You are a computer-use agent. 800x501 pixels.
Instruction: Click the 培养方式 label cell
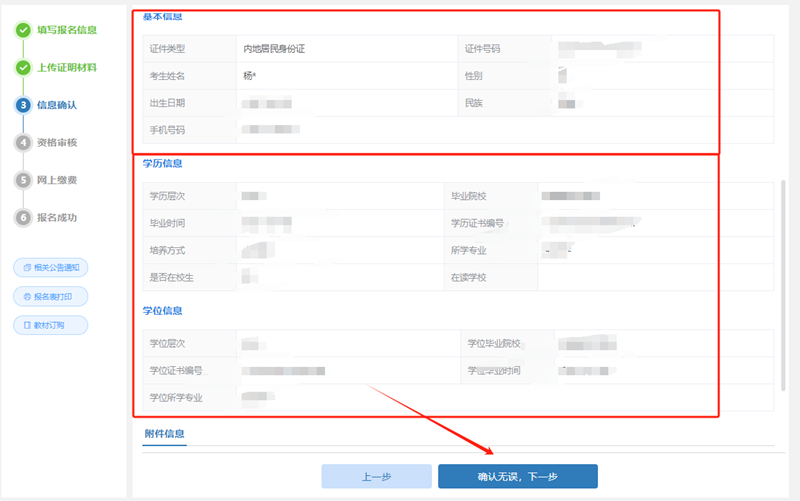click(189, 250)
